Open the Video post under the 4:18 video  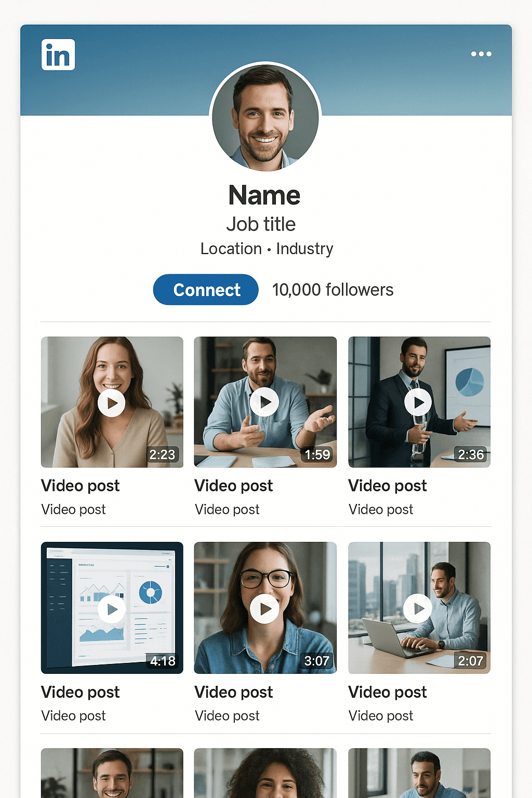pyautogui.click(x=80, y=692)
